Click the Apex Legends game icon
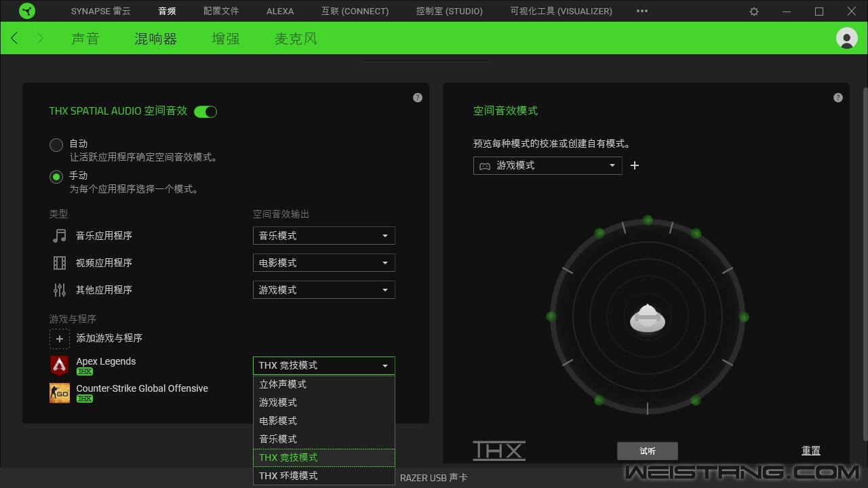Screen dimensions: 868x488 60,365
